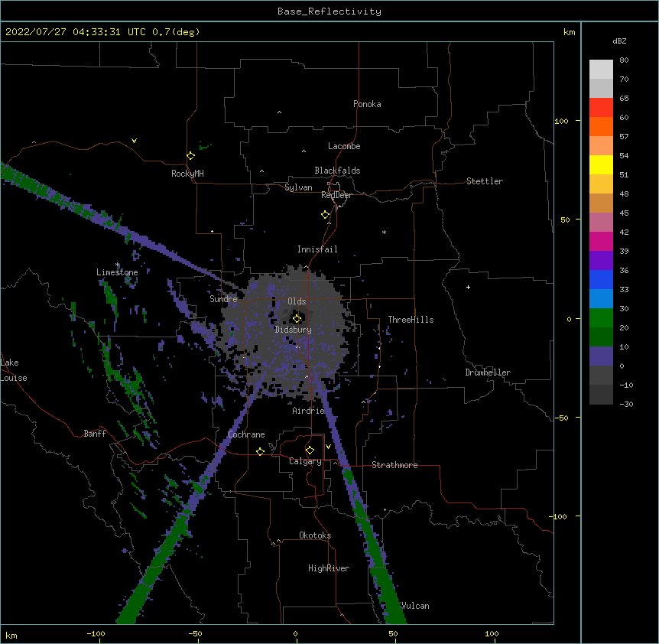Pick the light gray 70-80 dBZ swatch
The width and height of the screenshot is (659, 644).
[601, 70]
